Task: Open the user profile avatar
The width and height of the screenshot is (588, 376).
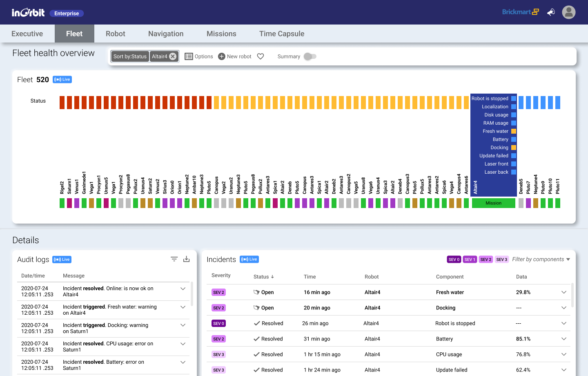Action: pyautogui.click(x=569, y=12)
